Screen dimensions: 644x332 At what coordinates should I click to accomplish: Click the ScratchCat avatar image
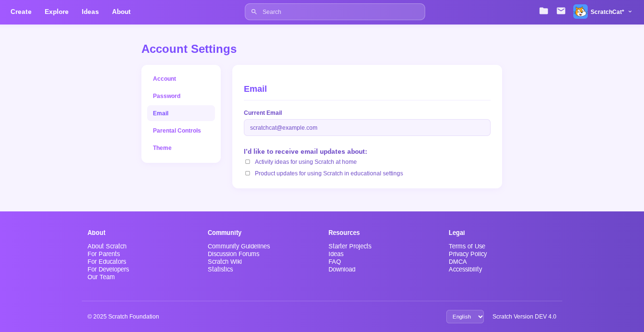(x=580, y=12)
